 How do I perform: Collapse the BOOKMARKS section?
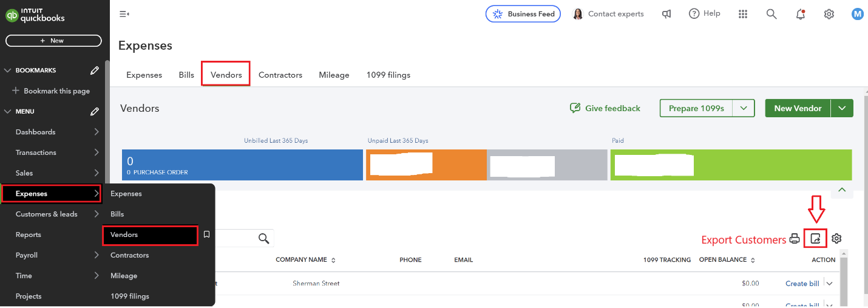pyautogui.click(x=8, y=70)
